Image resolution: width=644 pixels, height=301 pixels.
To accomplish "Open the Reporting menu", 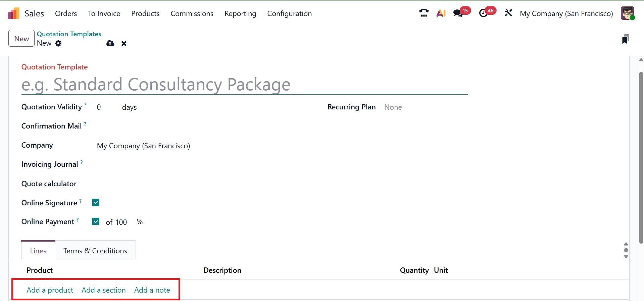I will (240, 14).
